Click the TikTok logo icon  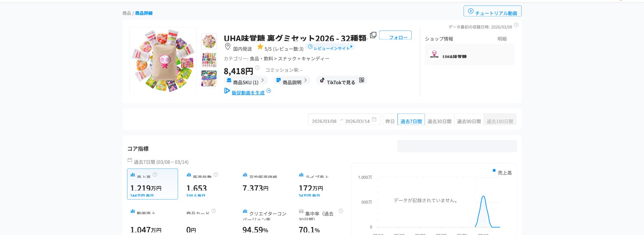322,80
